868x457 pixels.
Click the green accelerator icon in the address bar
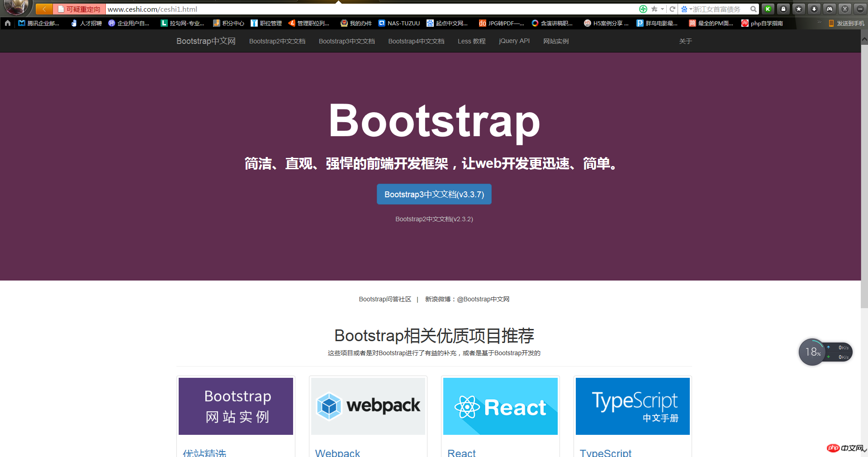(x=643, y=9)
